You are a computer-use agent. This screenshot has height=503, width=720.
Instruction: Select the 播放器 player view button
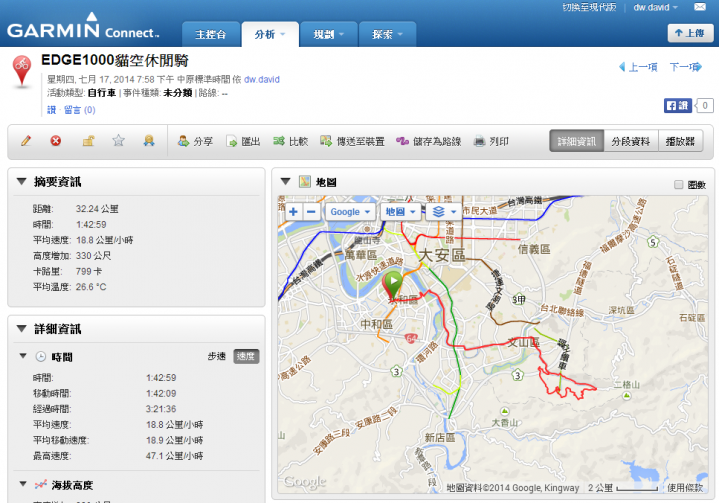pos(680,141)
